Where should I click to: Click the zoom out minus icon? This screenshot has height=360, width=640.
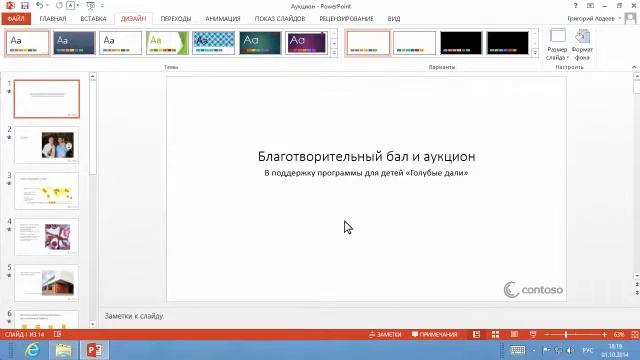(547, 334)
